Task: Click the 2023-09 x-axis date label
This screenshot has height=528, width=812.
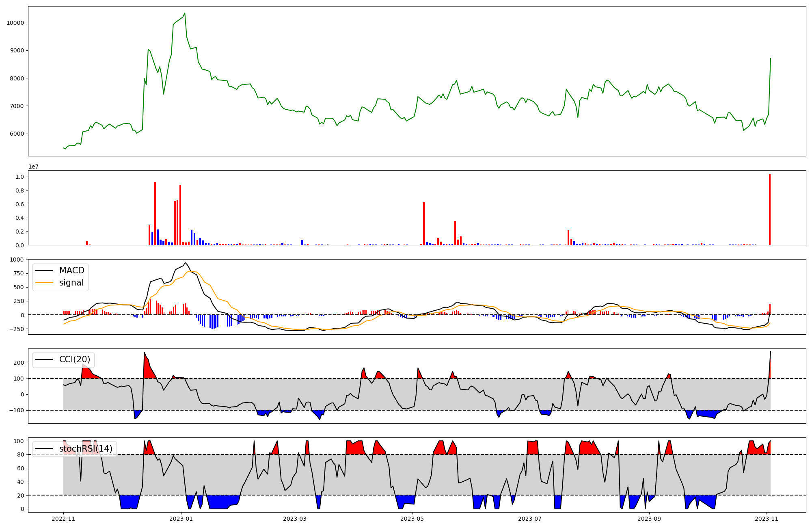Action: [x=649, y=519]
